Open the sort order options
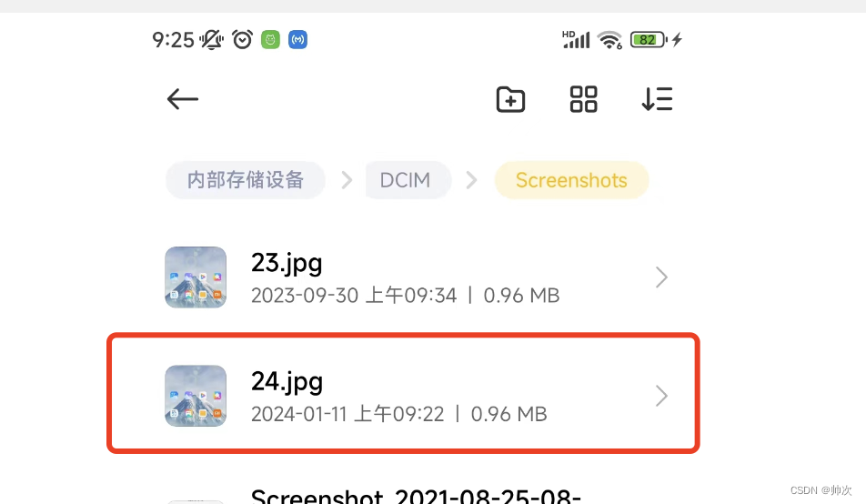The width and height of the screenshot is (866, 504). click(657, 99)
